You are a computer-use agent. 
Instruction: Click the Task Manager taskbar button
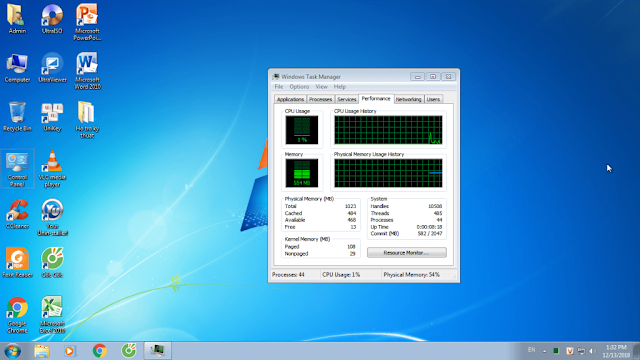158,351
